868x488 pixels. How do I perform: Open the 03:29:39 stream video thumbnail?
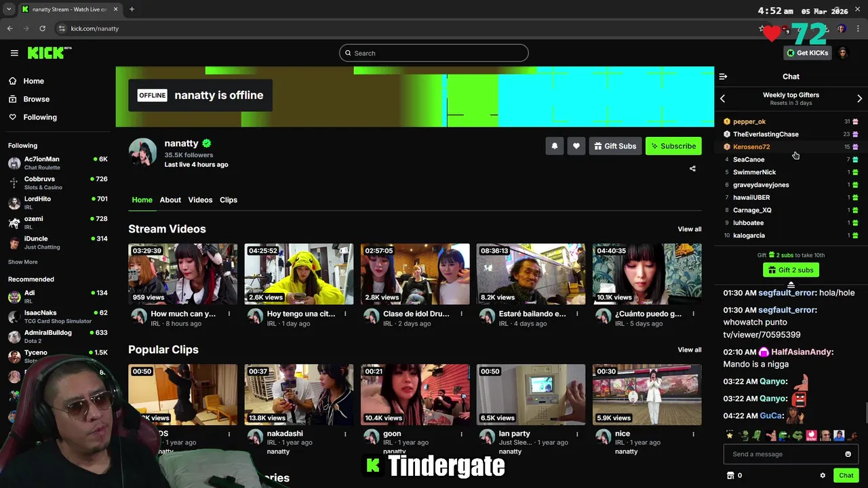(183, 274)
